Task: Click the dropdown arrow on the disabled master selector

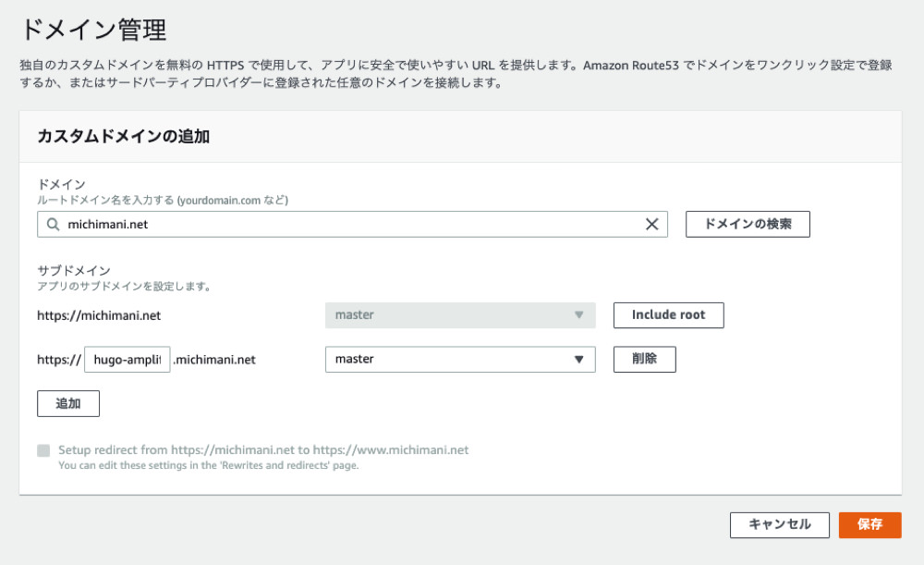Action: click(580, 315)
